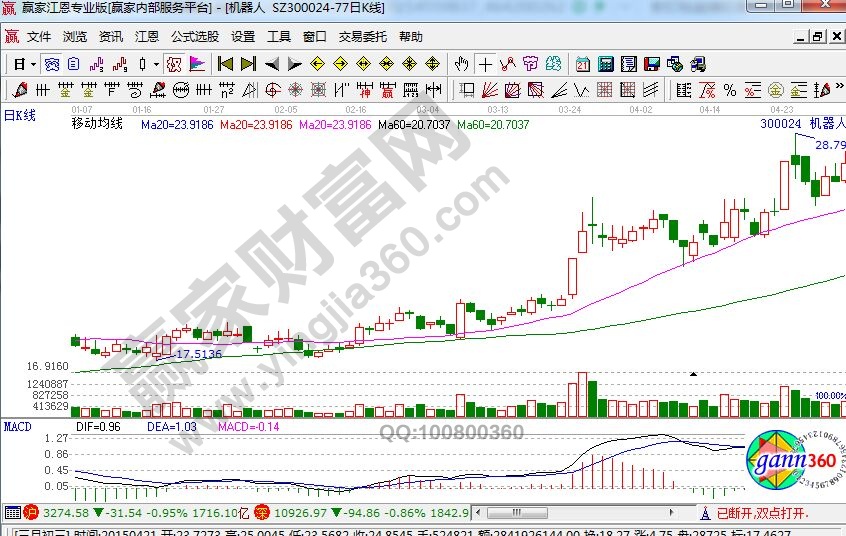Expand the 日 period dropdown arrow
The image size is (846, 536).
pyautogui.click(x=33, y=64)
